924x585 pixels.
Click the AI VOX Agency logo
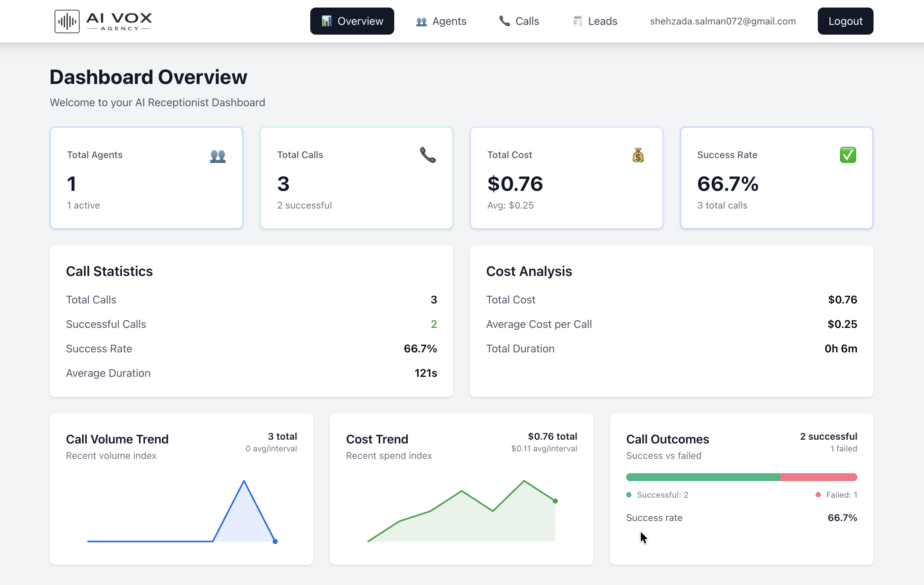coord(103,21)
